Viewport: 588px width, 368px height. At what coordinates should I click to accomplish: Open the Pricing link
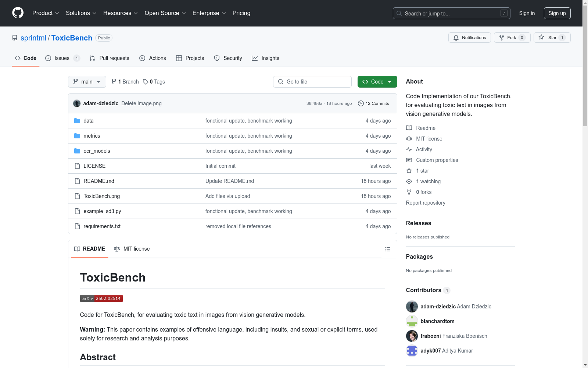241,13
